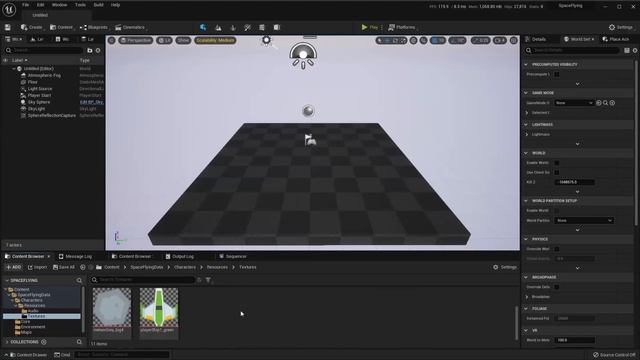Viewport: 640px width, 360px height.
Task: Click the transform tools group in viewport
Action: (391, 40)
